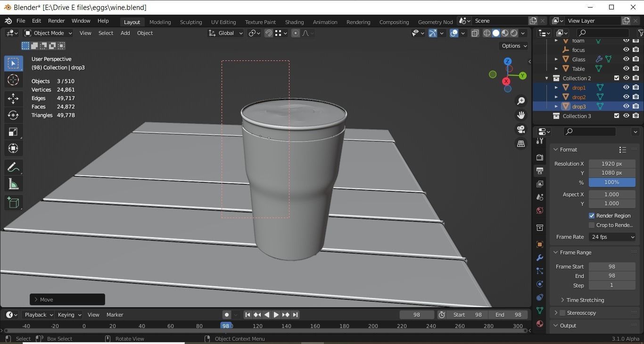Open the File menu
Screen dimensions: 644x344
21,21
